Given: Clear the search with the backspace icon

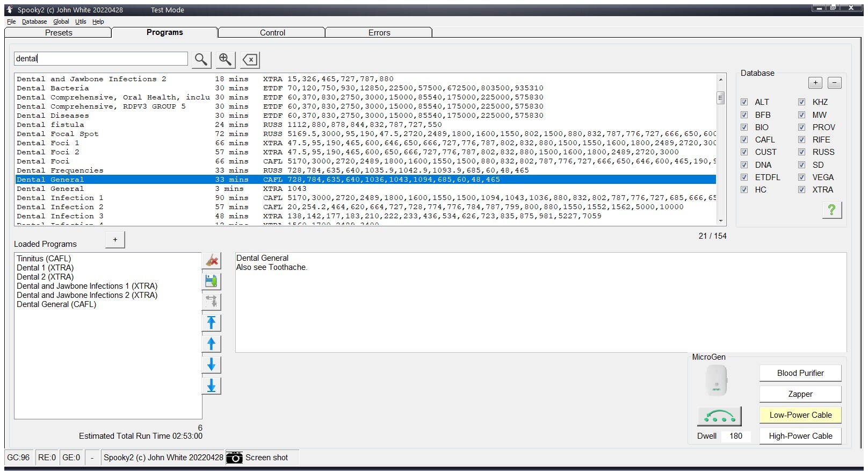Looking at the screenshot, I should (250, 59).
